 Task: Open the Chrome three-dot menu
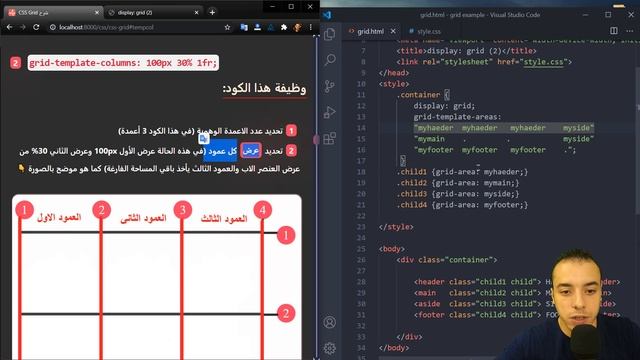(311, 27)
